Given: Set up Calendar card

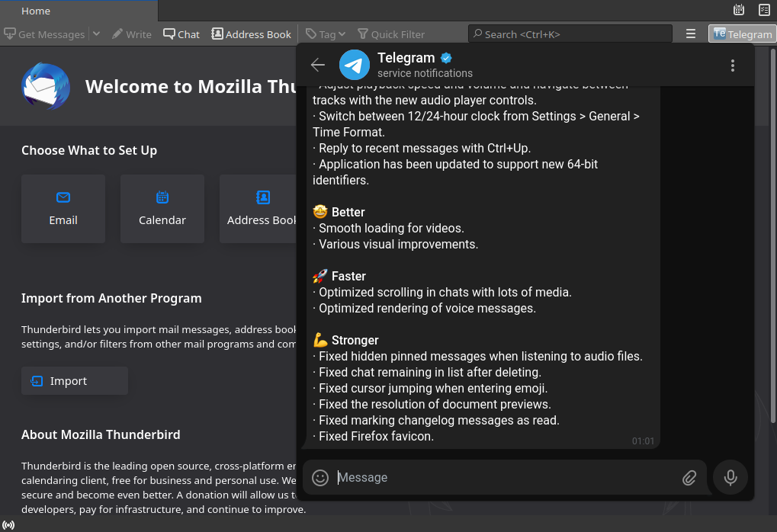Looking at the screenshot, I should [162, 209].
